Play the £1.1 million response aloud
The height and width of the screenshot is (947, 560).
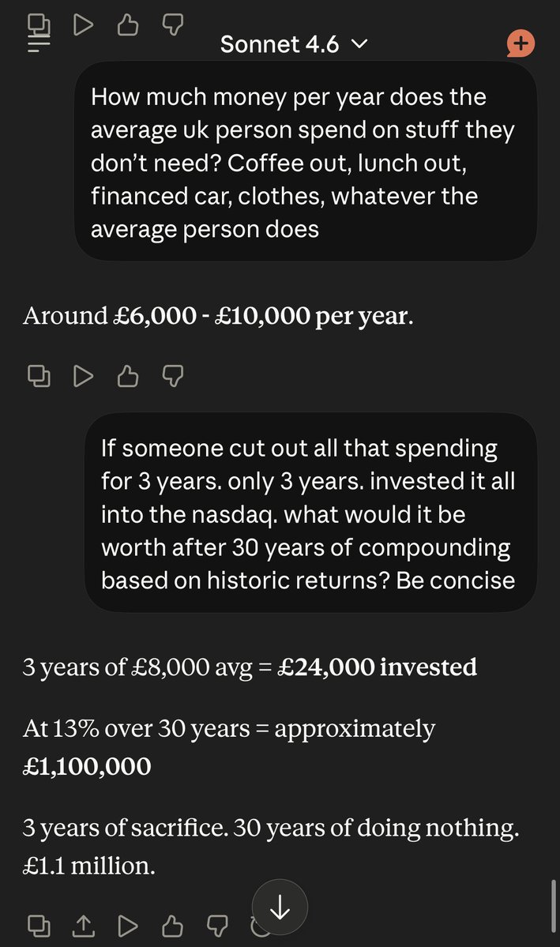click(127, 924)
